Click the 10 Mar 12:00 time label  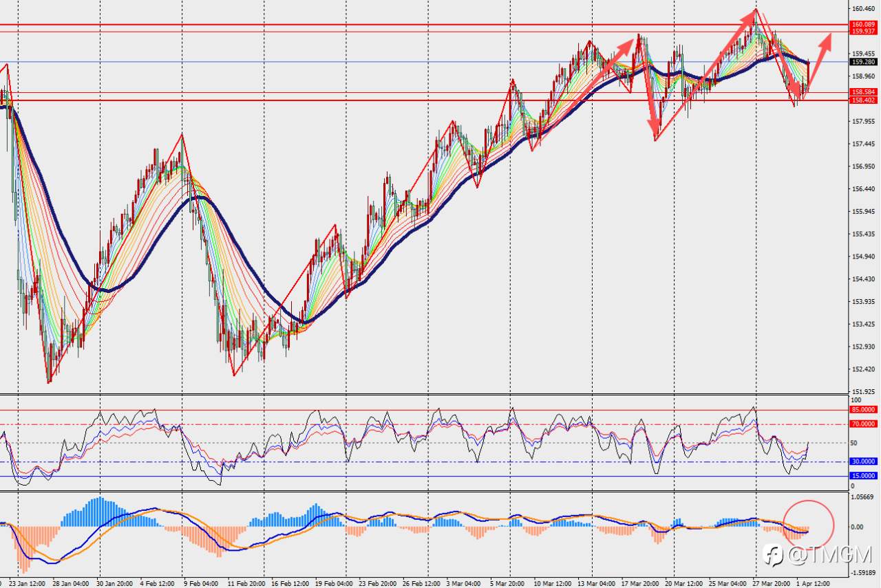tap(551, 583)
